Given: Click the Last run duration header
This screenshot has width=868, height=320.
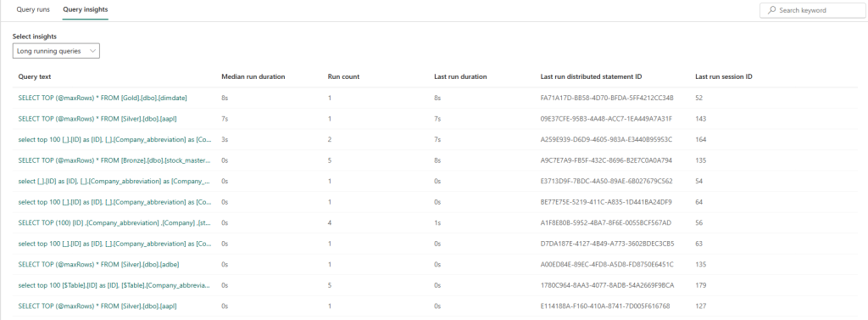Looking at the screenshot, I should 460,76.
